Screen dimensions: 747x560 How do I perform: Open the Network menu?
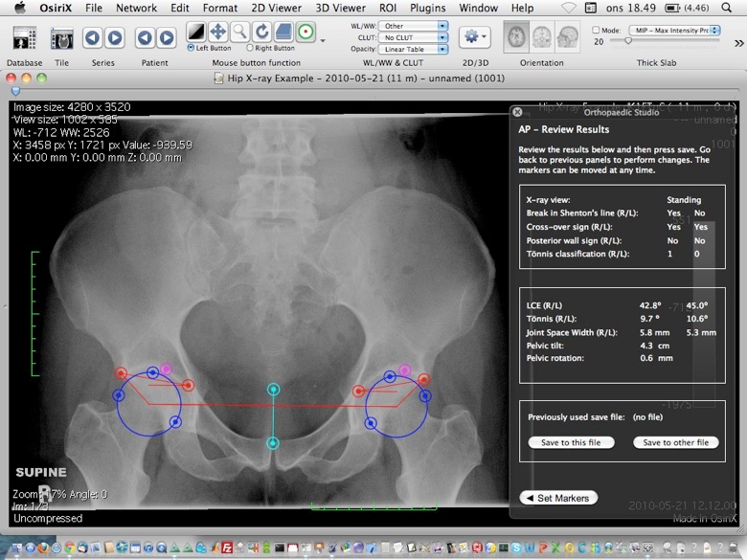(136, 8)
